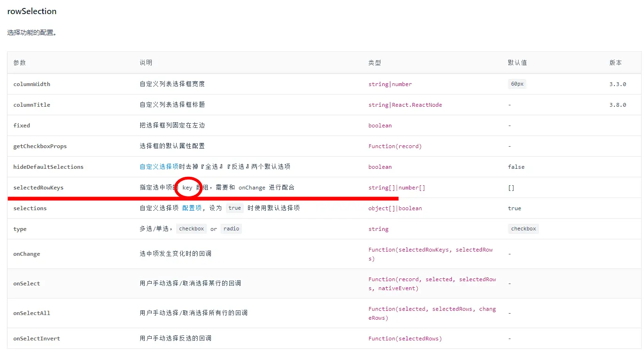Click the Function(record, selected, selectedRows, nativeEvent) type
Viewport: 644px width, 355px height.
432,284
